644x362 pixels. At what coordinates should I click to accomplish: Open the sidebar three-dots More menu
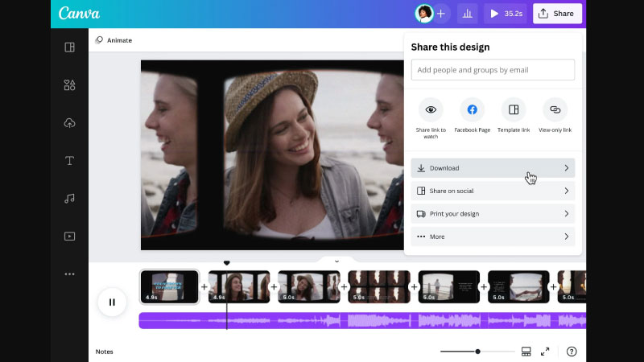click(69, 274)
